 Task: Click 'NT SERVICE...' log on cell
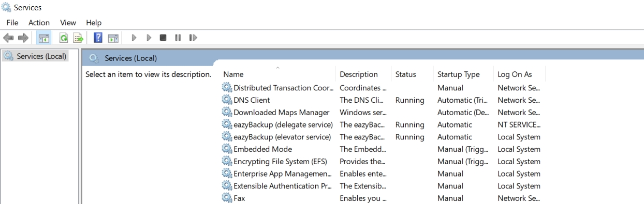519,124
